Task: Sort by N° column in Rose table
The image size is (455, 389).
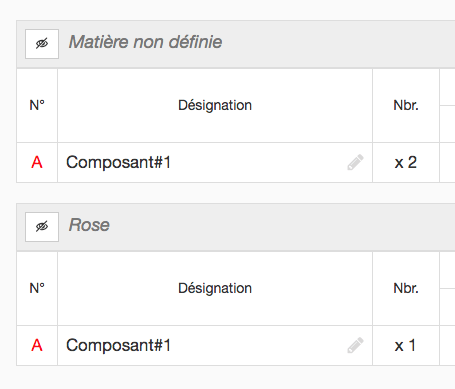Action: tap(37, 288)
